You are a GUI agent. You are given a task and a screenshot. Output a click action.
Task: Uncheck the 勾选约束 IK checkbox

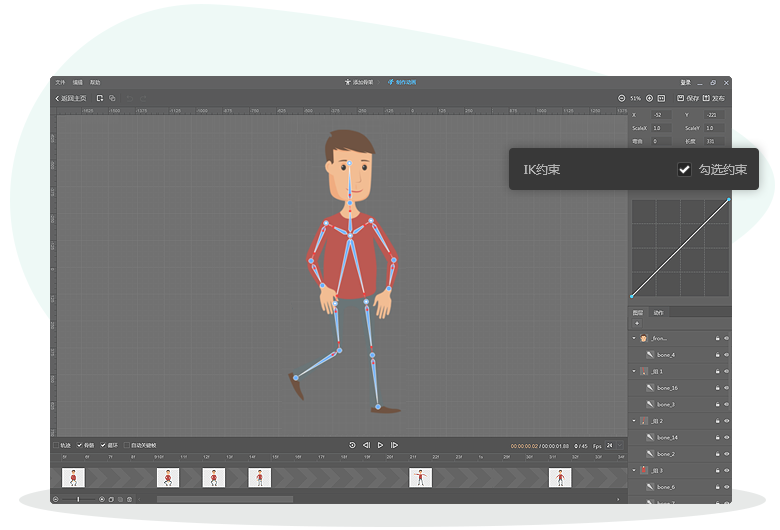tap(684, 170)
